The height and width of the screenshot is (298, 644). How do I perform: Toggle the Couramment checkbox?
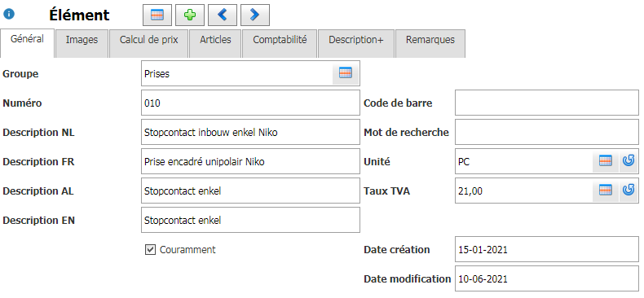point(150,250)
